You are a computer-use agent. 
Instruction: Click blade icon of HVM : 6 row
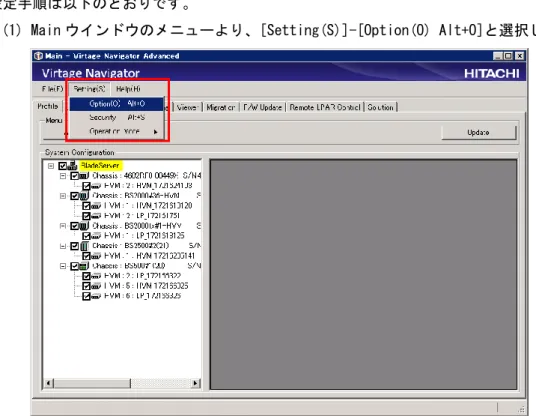96,296
